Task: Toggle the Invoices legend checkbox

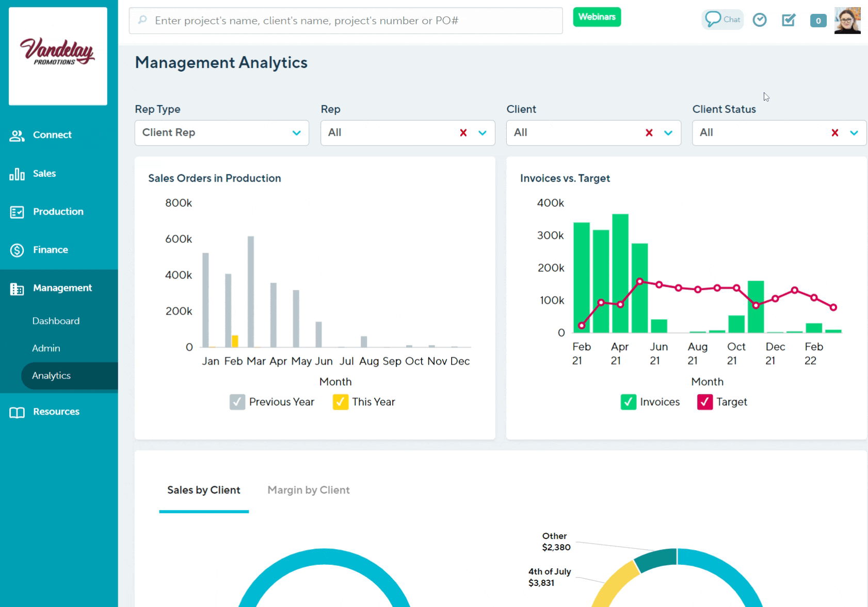Action: pyautogui.click(x=628, y=402)
